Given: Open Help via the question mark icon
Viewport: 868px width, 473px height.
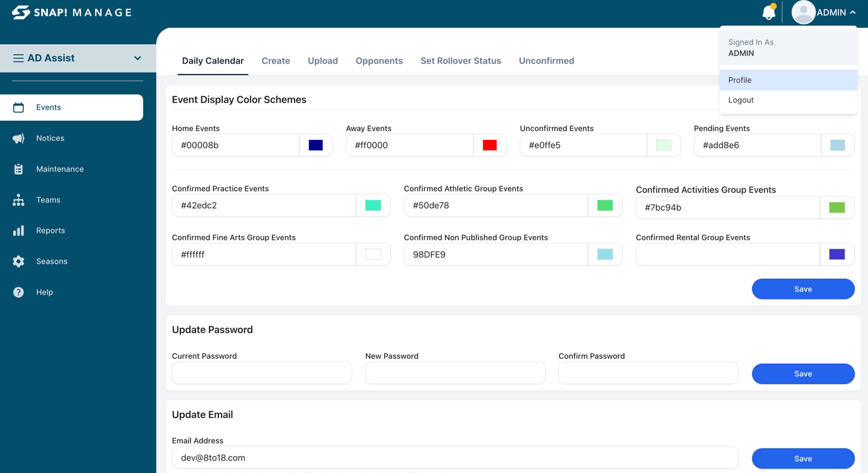Looking at the screenshot, I should click(x=19, y=292).
